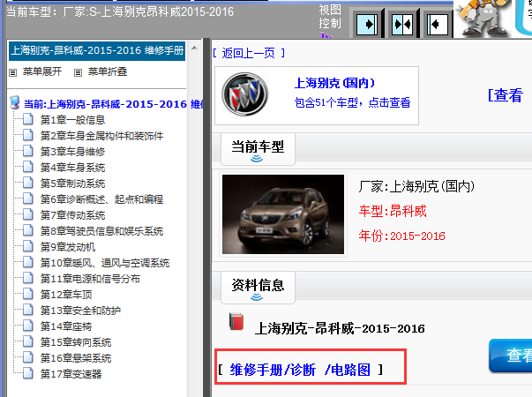The image size is (532, 397).
Task: Click the mechanic mascot image
Action: point(483,19)
